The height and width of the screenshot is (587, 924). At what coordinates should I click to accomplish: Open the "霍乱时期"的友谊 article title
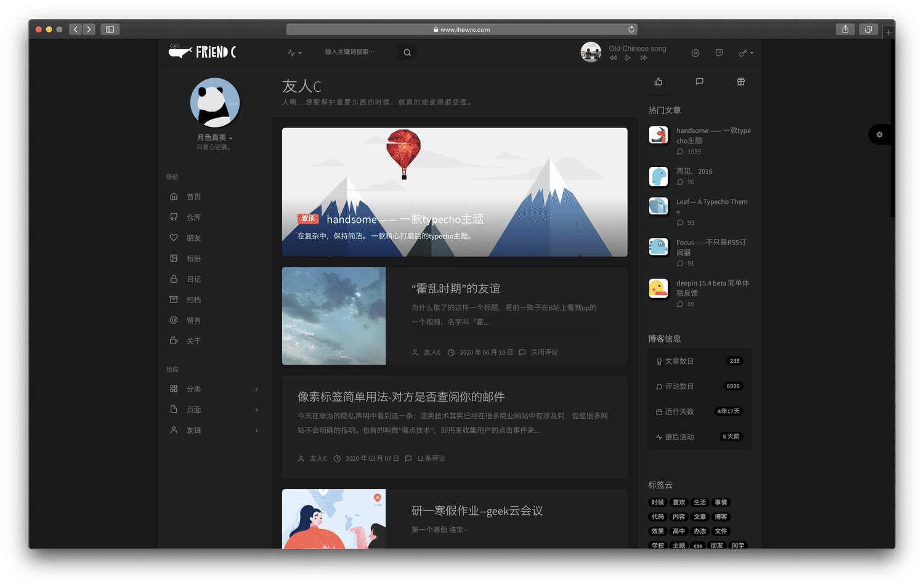pyautogui.click(x=456, y=288)
